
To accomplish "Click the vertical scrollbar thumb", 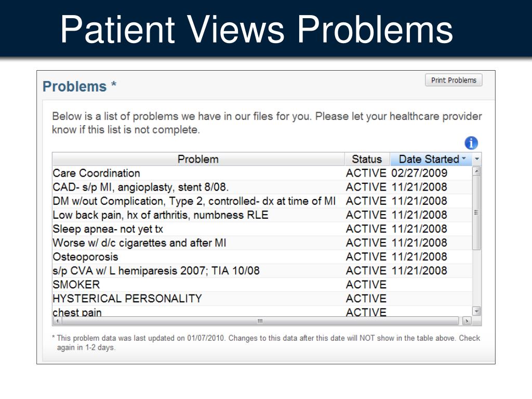I will coord(476,212).
